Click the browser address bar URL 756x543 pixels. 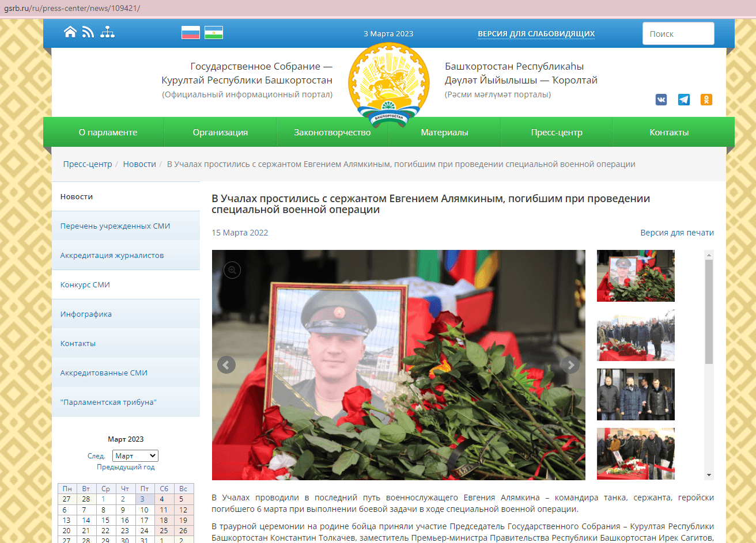(72, 8)
